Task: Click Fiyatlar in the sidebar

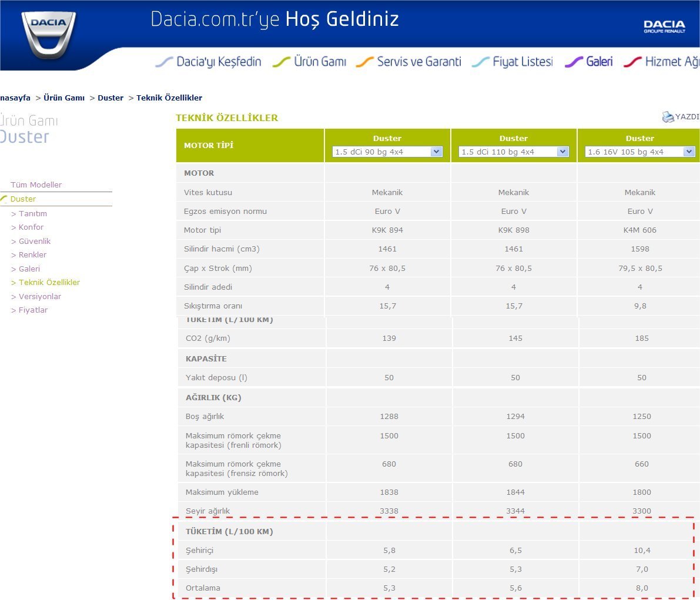Action: 33,310
